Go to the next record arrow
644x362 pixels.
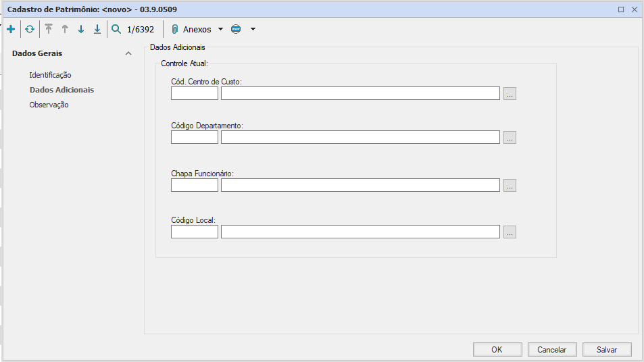coord(81,30)
